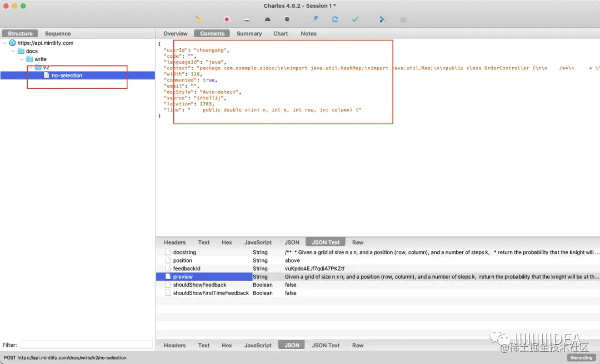Screen dimensions: 600x364
Task: Collapse the docs folder arrow
Action: coord(13,51)
